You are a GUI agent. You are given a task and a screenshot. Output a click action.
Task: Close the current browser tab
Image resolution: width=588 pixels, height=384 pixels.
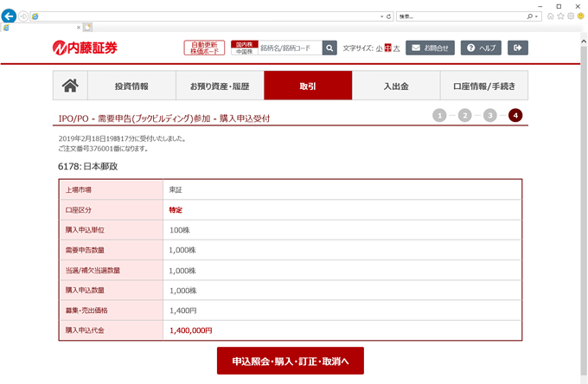point(79,28)
